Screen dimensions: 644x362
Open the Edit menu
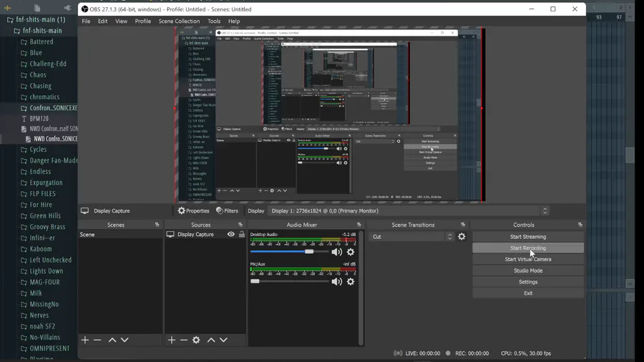(102, 21)
